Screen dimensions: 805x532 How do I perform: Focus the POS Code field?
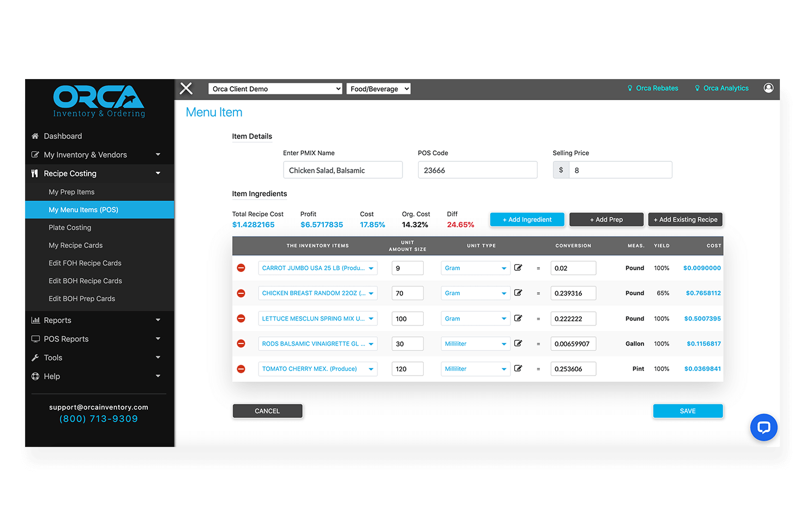(478, 170)
